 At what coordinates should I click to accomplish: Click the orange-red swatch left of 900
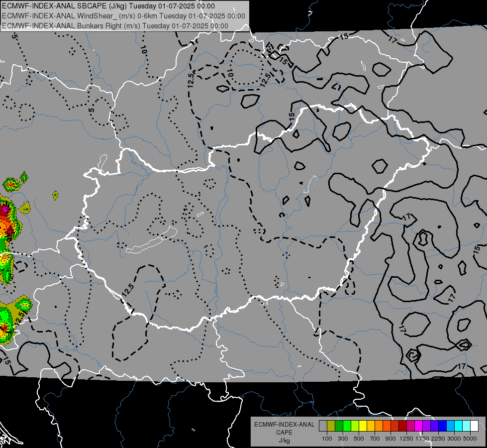(387, 426)
